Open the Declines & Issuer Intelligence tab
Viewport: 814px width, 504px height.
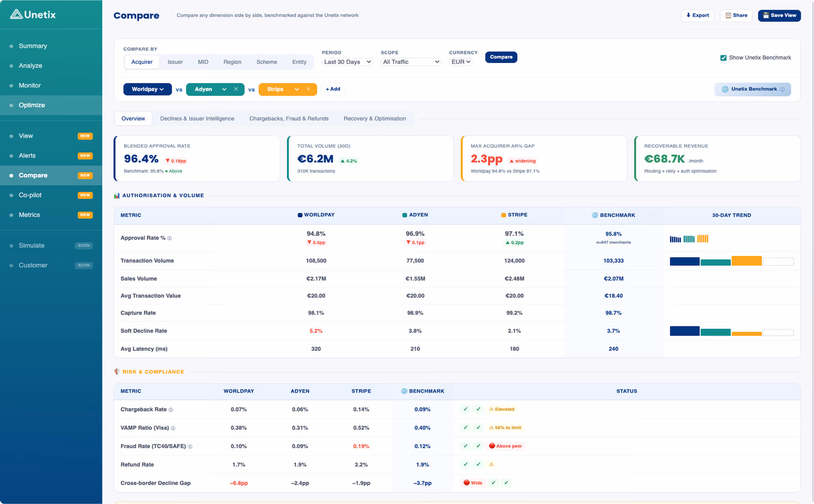pyautogui.click(x=197, y=119)
